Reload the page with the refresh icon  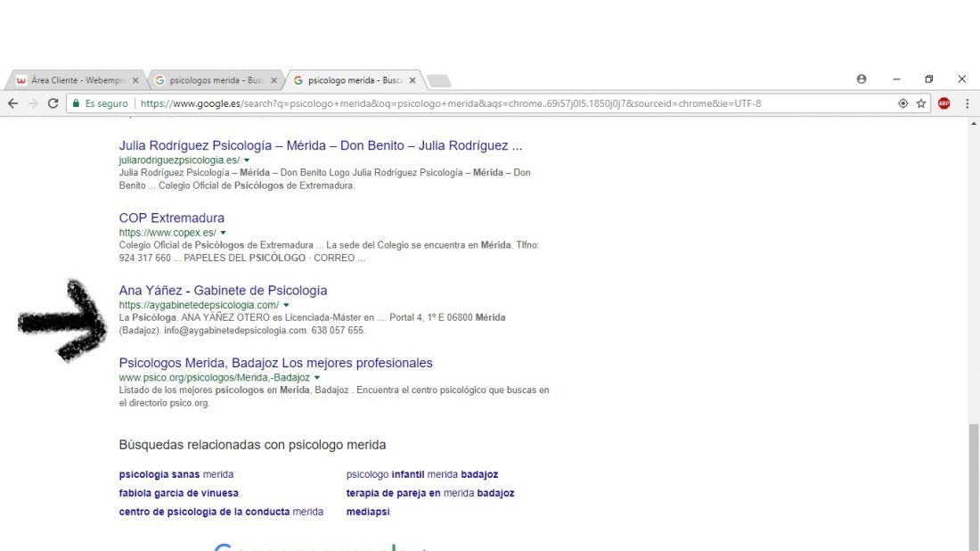(x=53, y=103)
